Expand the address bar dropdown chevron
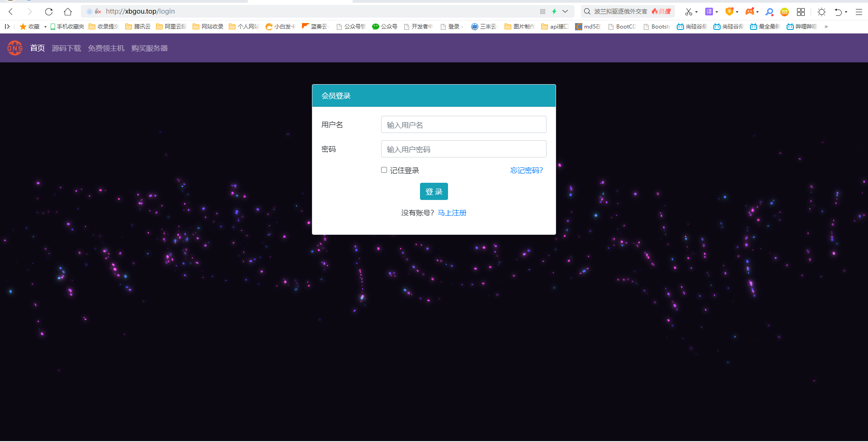 tap(565, 11)
